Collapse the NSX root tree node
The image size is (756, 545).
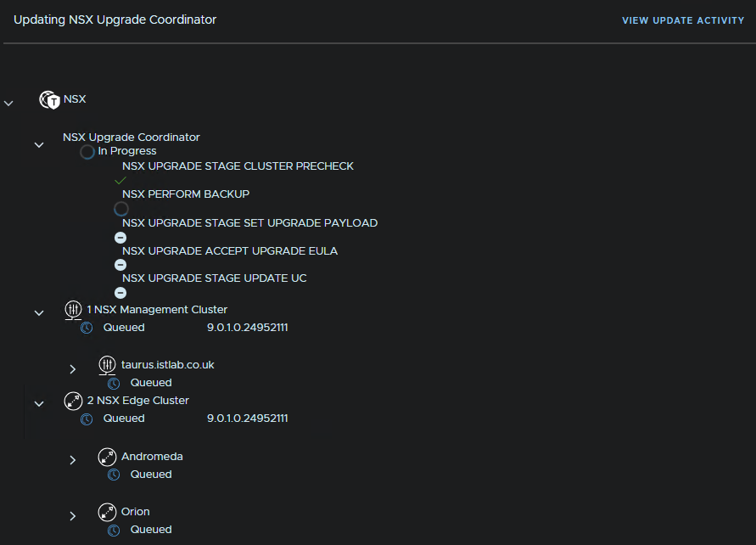click(9, 103)
